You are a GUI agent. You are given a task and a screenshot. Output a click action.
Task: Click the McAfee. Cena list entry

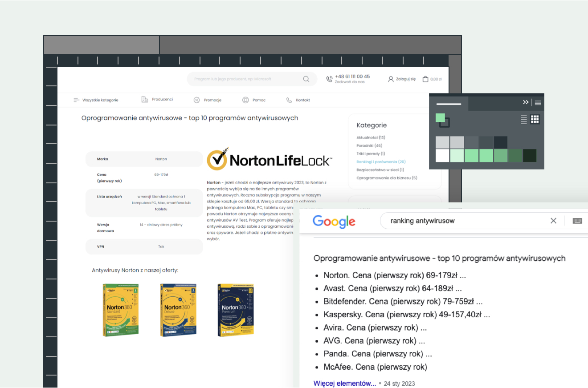(375, 367)
